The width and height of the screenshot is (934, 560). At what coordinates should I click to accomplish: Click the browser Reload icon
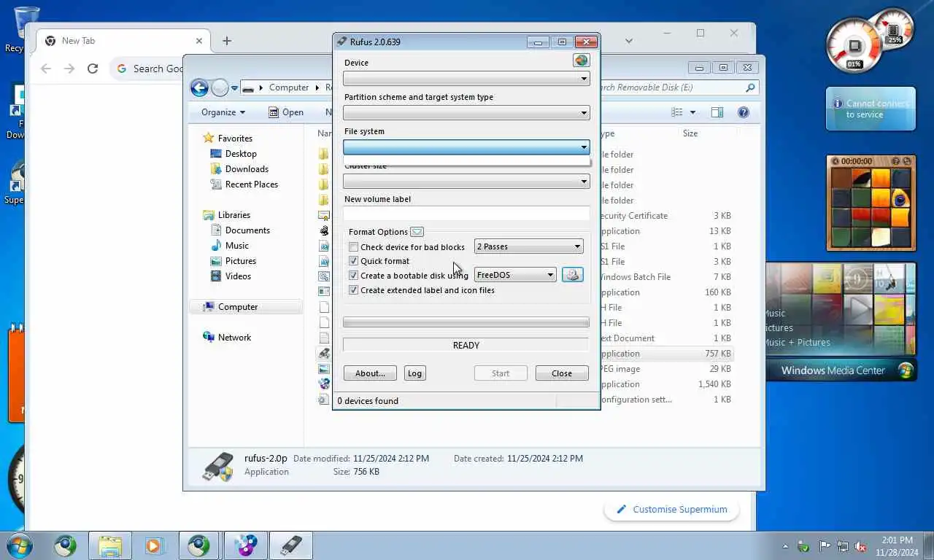(93, 69)
